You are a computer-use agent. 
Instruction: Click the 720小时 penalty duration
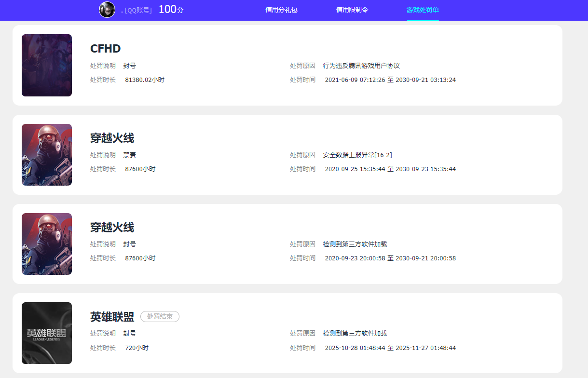click(137, 348)
